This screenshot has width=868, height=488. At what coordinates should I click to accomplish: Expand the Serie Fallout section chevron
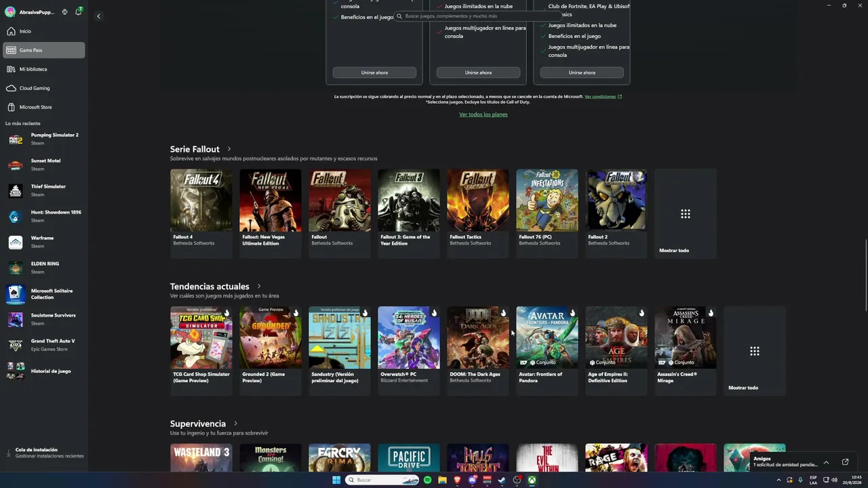tap(229, 149)
